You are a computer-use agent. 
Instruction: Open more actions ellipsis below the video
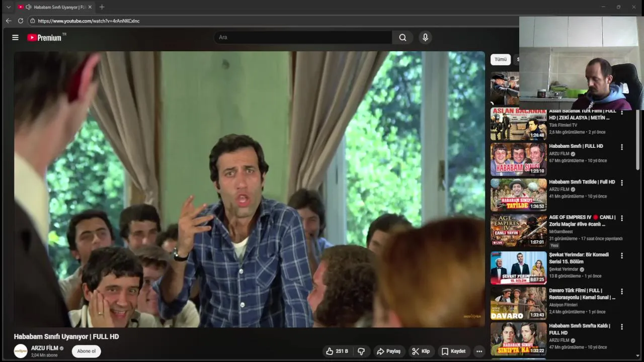[x=479, y=351]
